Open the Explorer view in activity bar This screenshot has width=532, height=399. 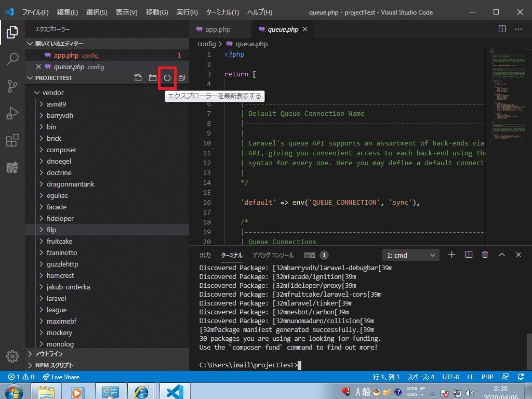[12, 32]
